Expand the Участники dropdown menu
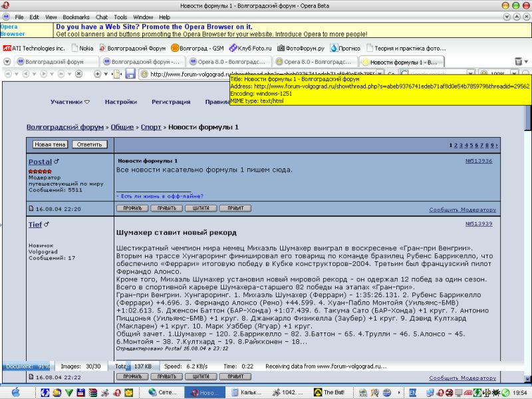Screen dimensions: 532x399 (x=70, y=102)
